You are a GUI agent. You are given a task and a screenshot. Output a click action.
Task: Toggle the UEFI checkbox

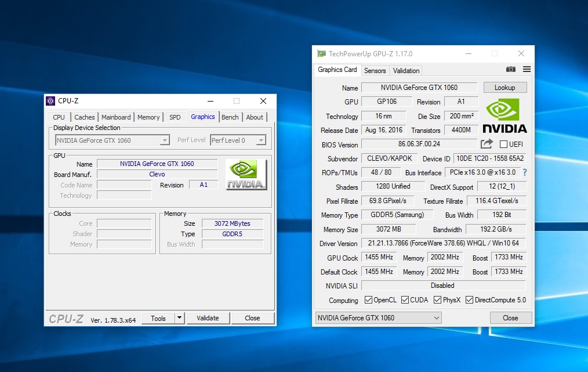point(503,144)
